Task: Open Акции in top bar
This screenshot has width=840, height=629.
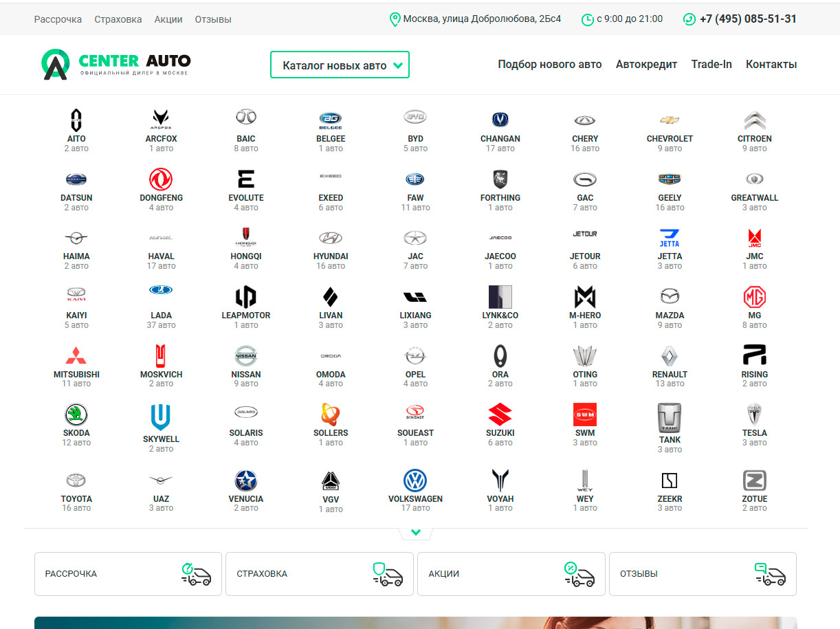Action: click(168, 19)
